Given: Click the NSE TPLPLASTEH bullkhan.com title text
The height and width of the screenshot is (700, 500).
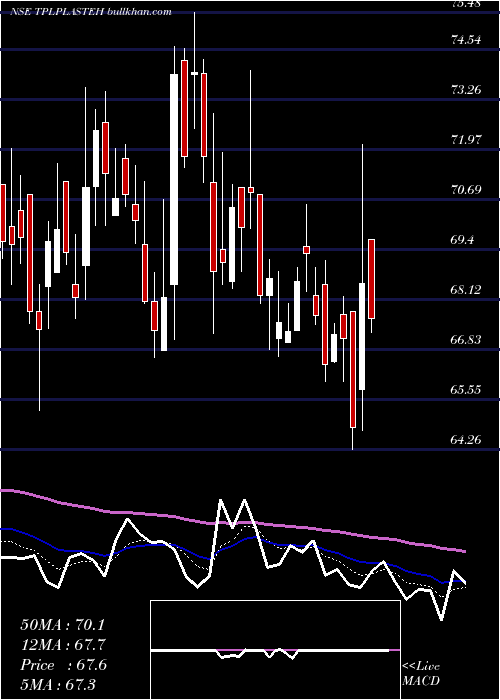Looking at the screenshot, I should [x=91, y=12].
